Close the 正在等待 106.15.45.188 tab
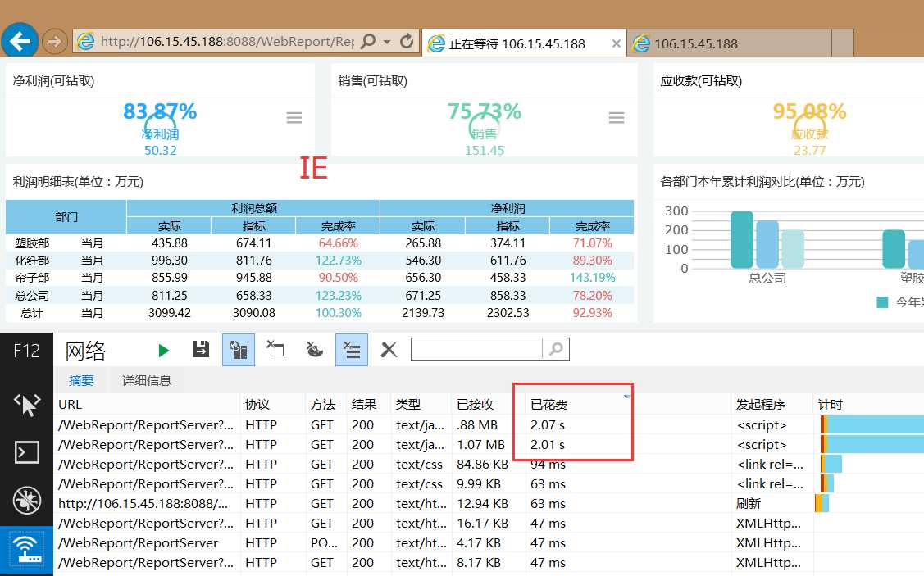924x576 pixels. [x=616, y=43]
